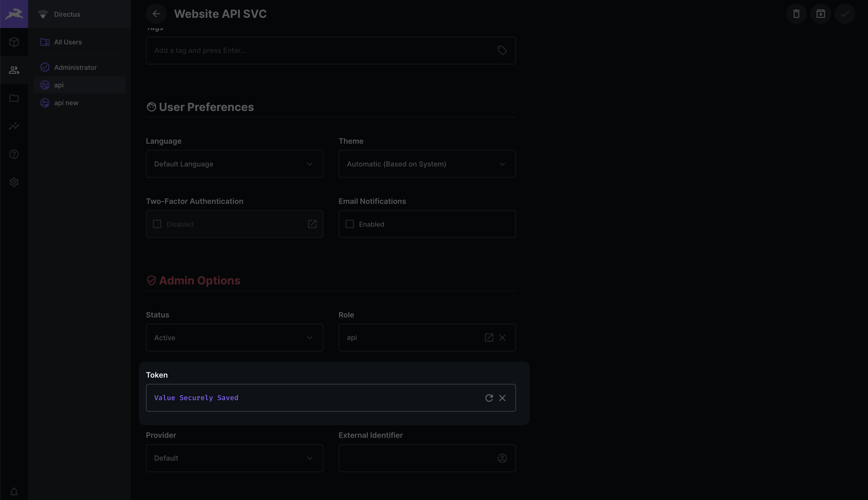Screen dimensions: 868x500
Task: Navigate back with the back arrow
Action: pos(157,14)
